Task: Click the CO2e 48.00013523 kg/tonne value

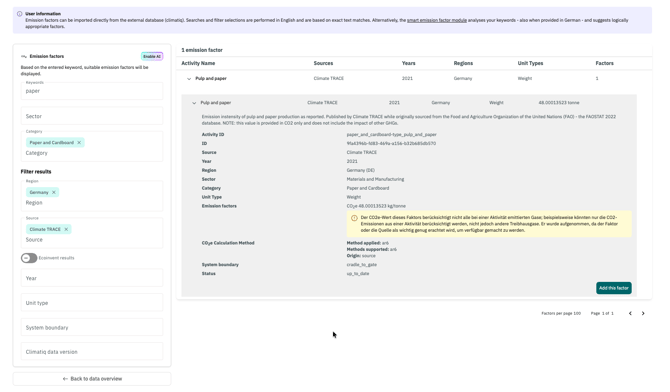Action: point(376,206)
